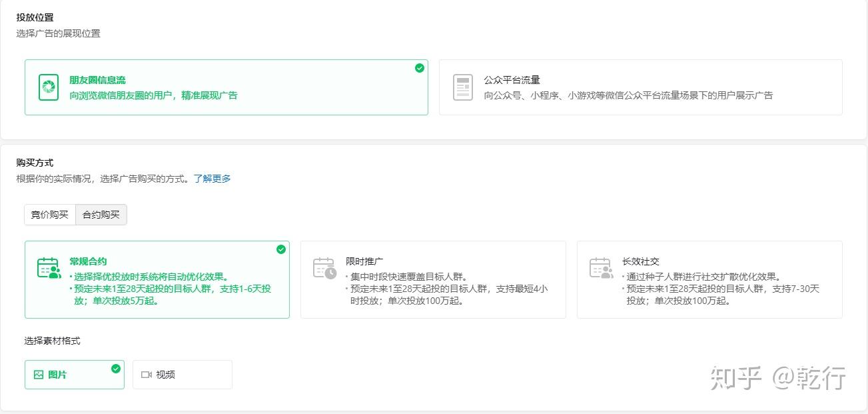Click the 图片 format label text

click(58, 375)
